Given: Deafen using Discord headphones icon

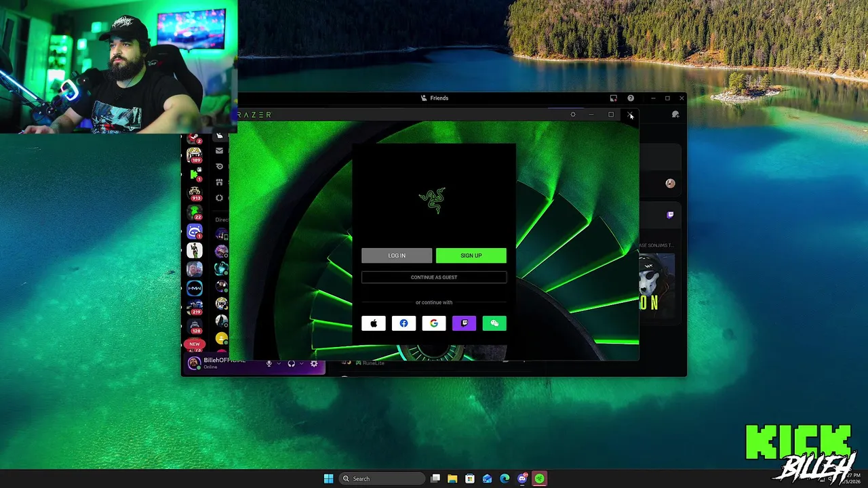Looking at the screenshot, I should pyautogui.click(x=292, y=364).
